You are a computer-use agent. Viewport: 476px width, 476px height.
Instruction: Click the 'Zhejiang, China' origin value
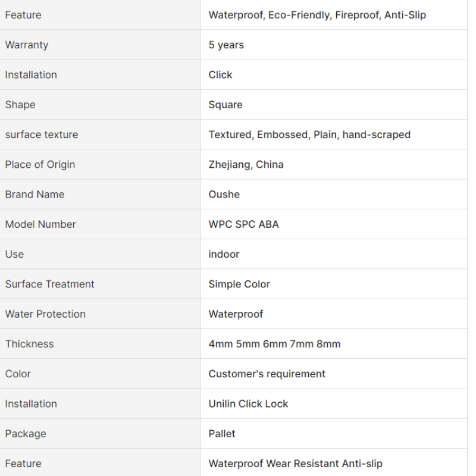[x=246, y=165]
